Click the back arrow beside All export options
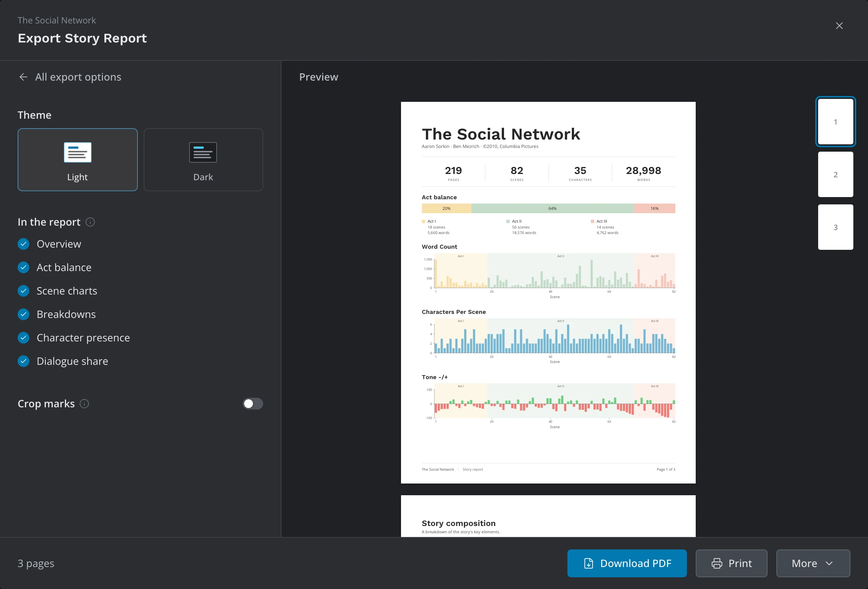Viewport: 868px width, 589px height. (23, 77)
